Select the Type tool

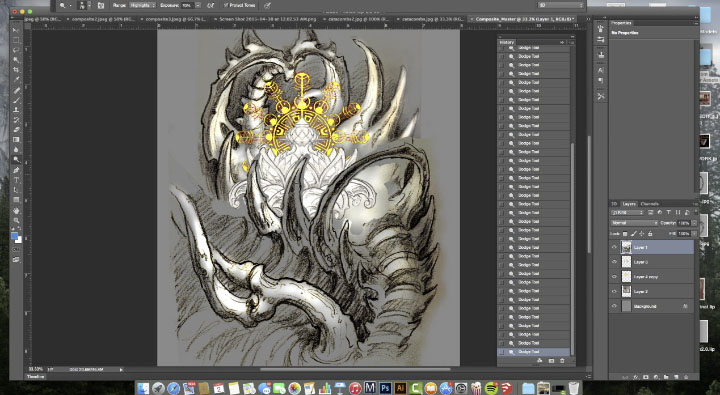tap(16, 180)
